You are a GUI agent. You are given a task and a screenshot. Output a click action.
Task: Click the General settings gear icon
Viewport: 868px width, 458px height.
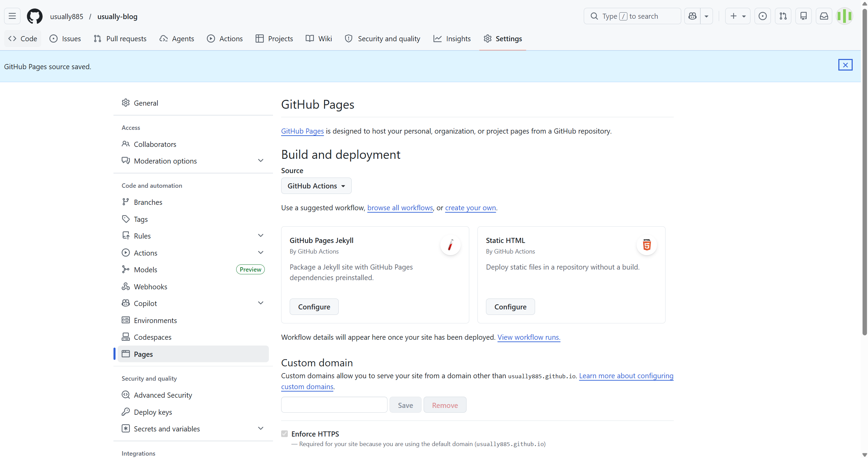click(x=126, y=103)
